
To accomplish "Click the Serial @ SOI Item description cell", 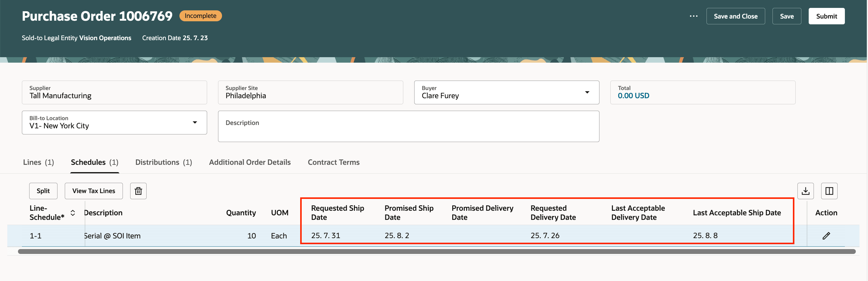I will [x=112, y=236].
